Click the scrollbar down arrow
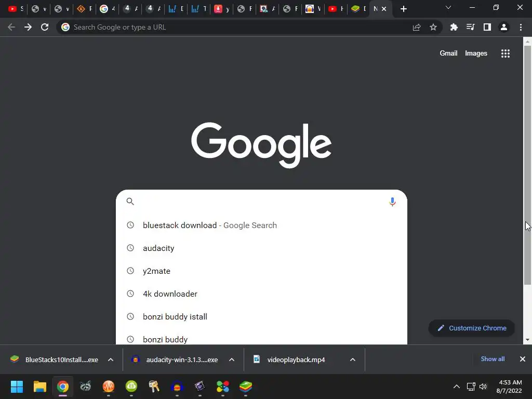Screen dimensions: 532x399 [x=527, y=340]
